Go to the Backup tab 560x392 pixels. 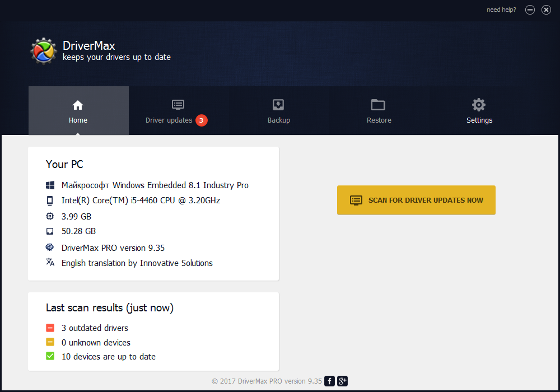pyautogui.click(x=279, y=111)
